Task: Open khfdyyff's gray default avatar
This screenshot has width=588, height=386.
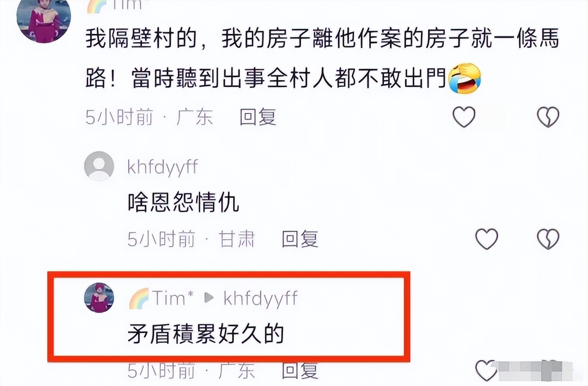Action: (x=99, y=166)
